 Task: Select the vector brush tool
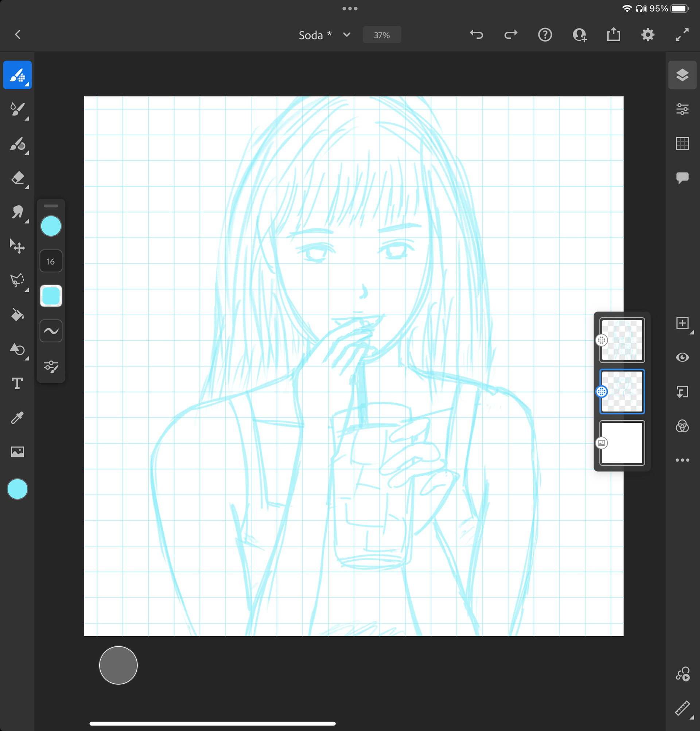coord(17,144)
